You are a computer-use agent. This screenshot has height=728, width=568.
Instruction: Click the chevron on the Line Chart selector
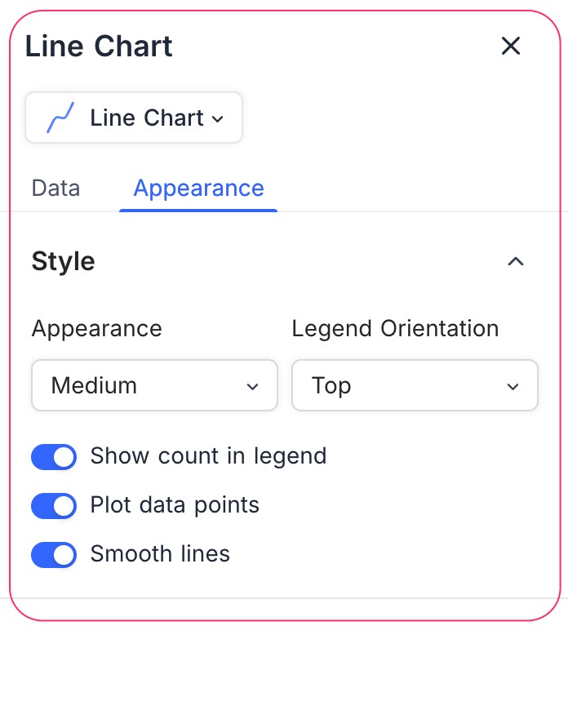pos(218,119)
